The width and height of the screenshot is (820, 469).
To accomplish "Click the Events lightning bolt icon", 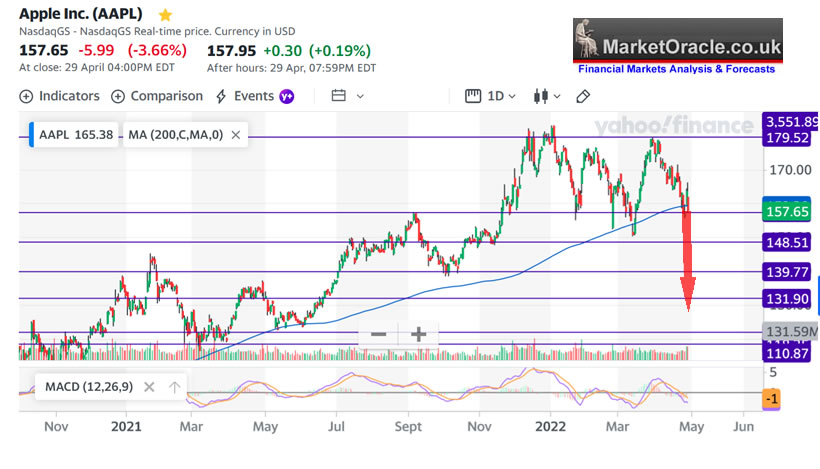I will pos(221,96).
